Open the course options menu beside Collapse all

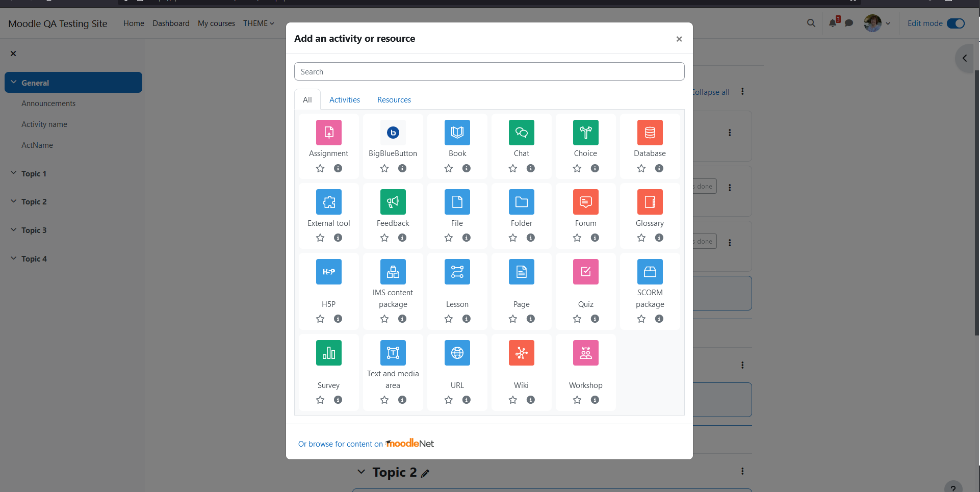742,92
